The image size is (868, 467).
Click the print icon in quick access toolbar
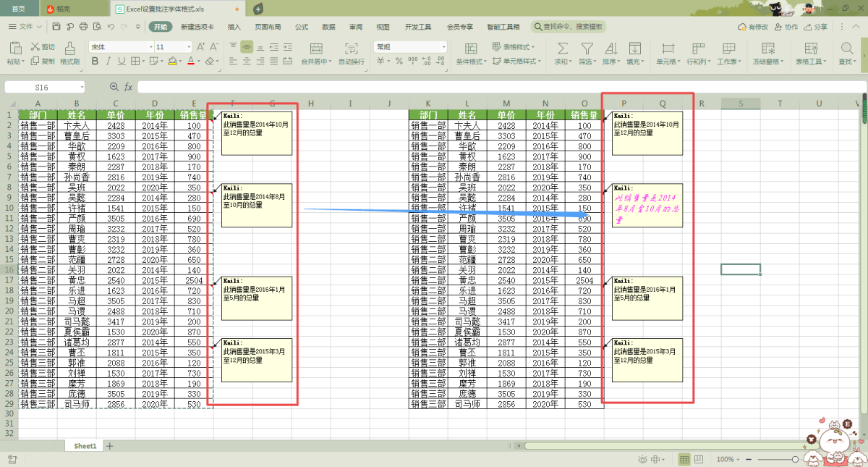point(83,27)
